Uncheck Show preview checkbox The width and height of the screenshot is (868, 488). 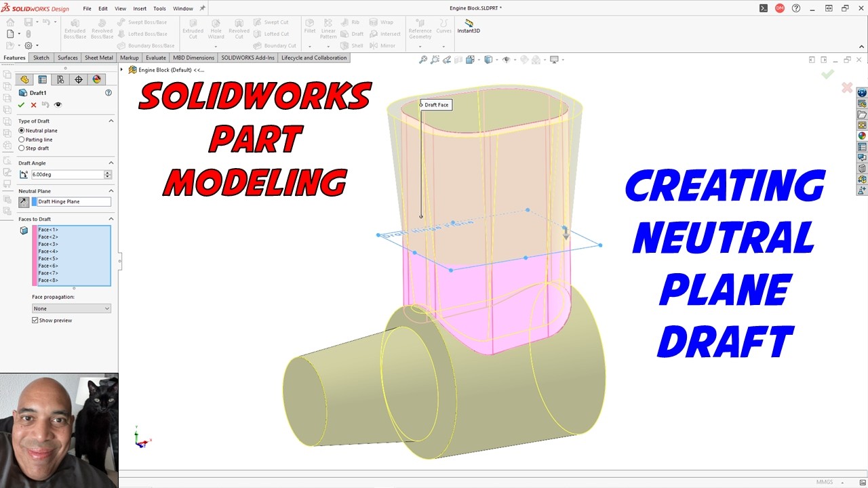[x=35, y=321]
